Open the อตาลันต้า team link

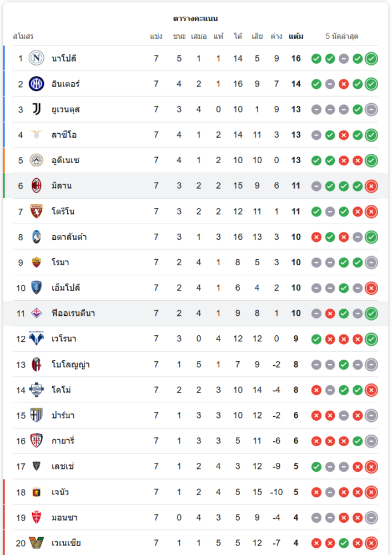[69, 237]
